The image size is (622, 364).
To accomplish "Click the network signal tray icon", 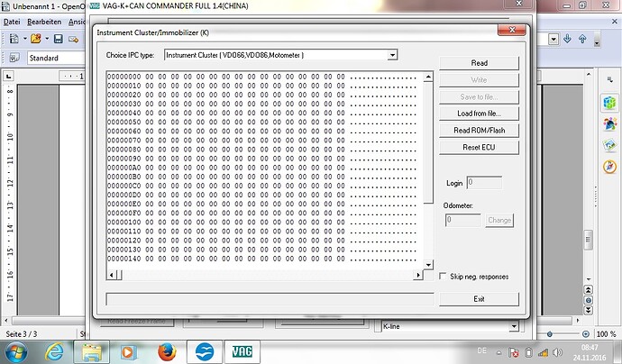I will pyautogui.click(x=543, y=352).
